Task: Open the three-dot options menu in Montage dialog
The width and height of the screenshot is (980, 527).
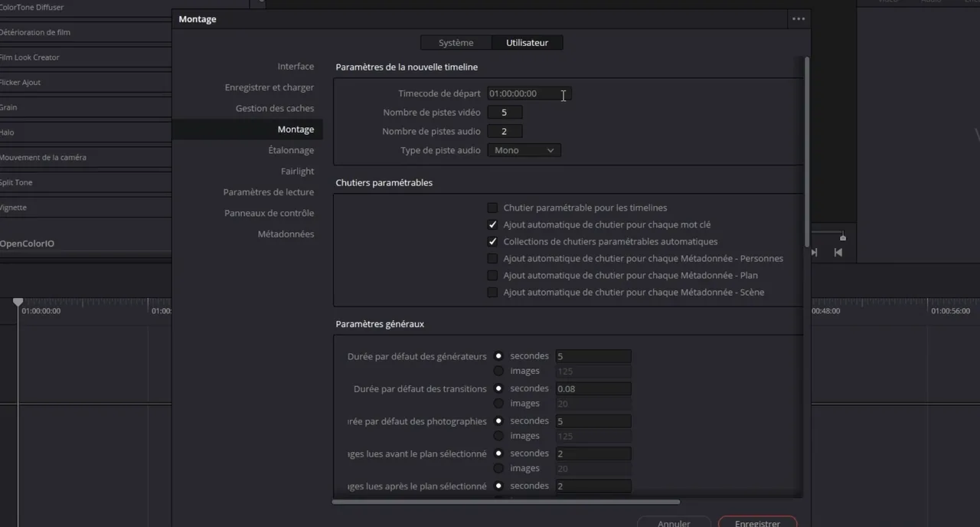Action: (x=799, y=19)
